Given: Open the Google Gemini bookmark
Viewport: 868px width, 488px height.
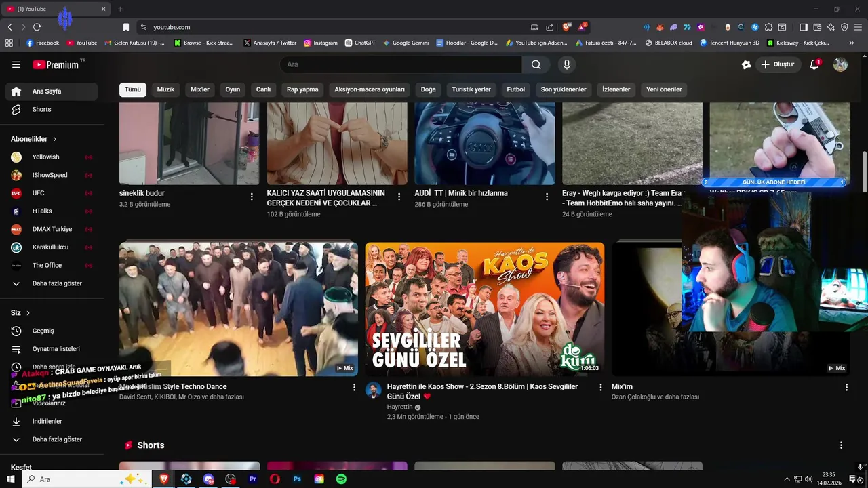Looking at the screenshot, I should (x=406, y=43).
